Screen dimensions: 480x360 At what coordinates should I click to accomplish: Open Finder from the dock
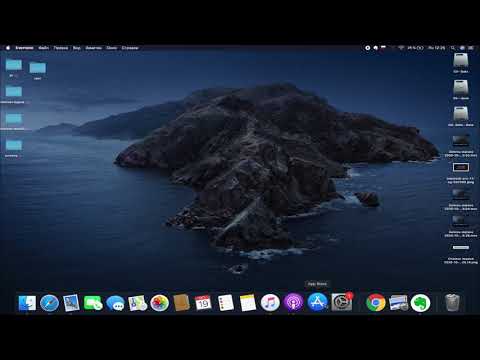click(27, 303)
